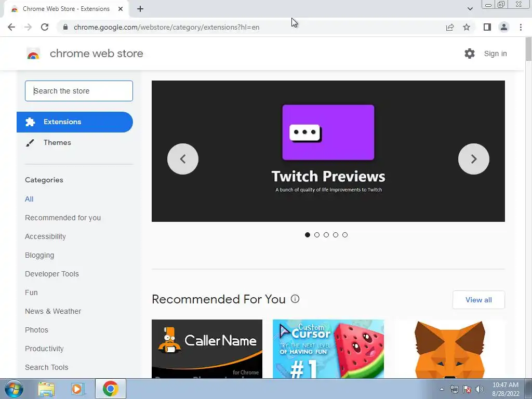Select the Extensions section

pyautogui.click(x=75, y=122)
